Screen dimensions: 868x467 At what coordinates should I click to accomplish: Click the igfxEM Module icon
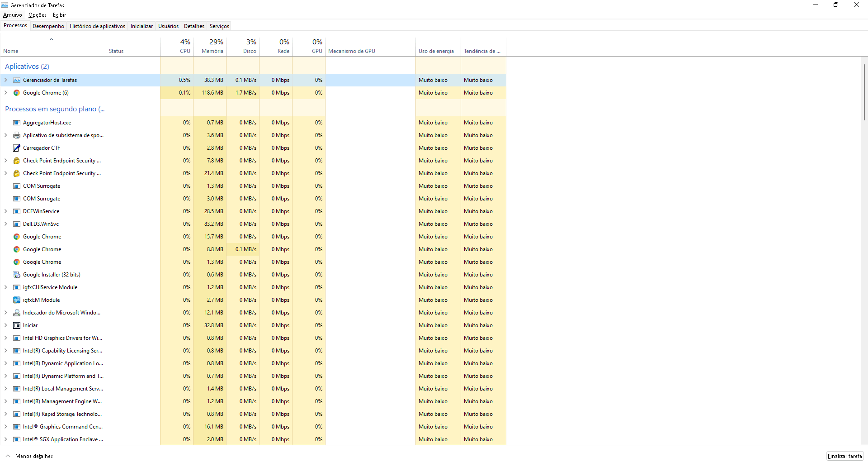click(x=17, y=300)
